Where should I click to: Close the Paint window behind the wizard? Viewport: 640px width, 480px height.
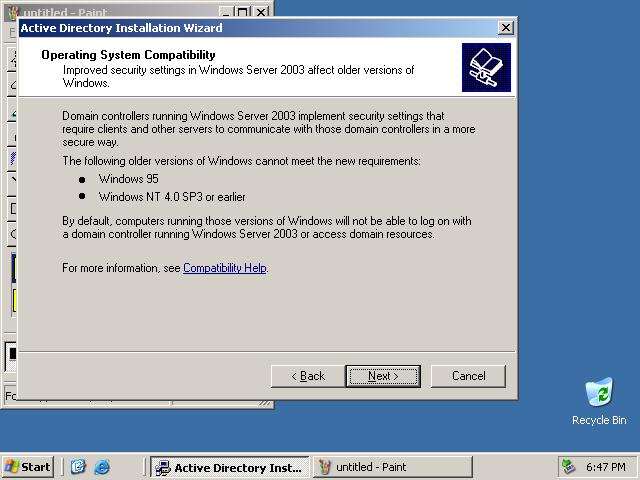tap(261, 12)
